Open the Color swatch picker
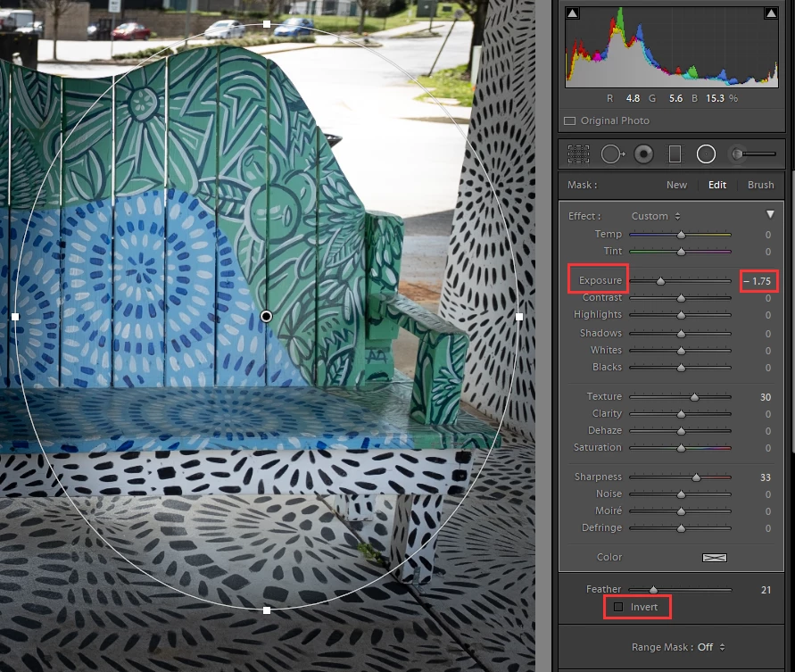Screen dimensions: 795x672 click(x=715, y=558)
